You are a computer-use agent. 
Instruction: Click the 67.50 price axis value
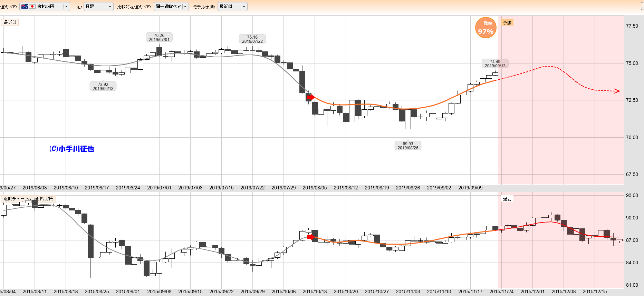click(632, 174)
